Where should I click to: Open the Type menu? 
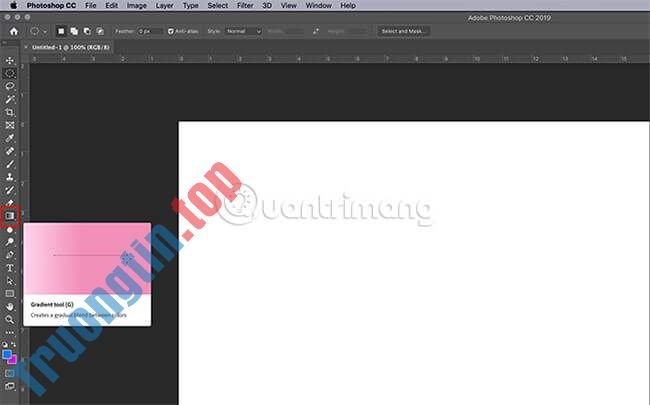click(191, 5)
